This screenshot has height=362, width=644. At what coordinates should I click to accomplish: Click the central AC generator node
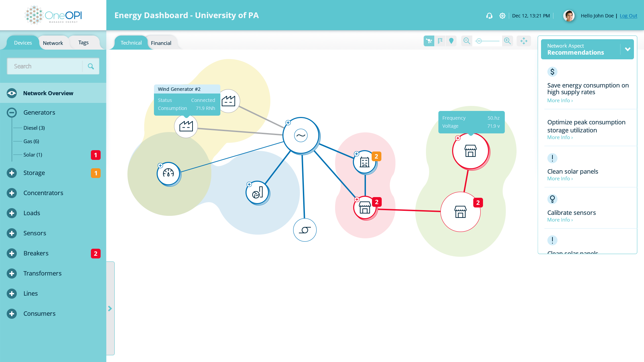point(301,135)
